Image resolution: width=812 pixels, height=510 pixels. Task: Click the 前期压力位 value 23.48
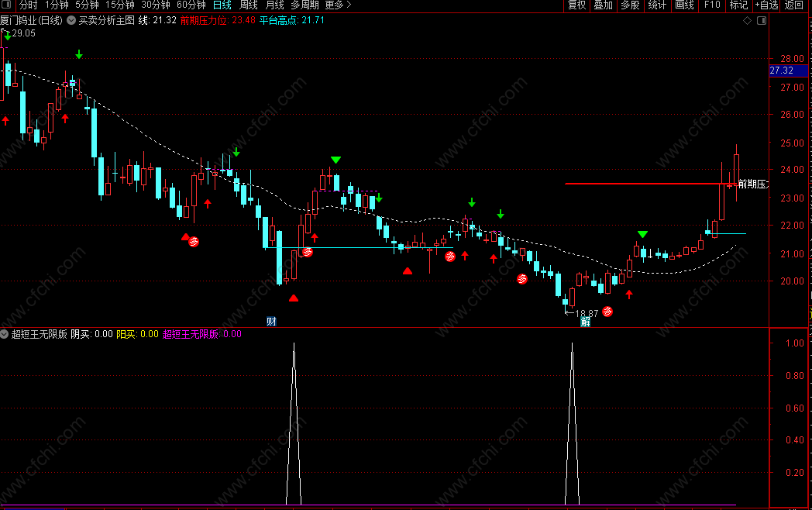coord(243,20)
